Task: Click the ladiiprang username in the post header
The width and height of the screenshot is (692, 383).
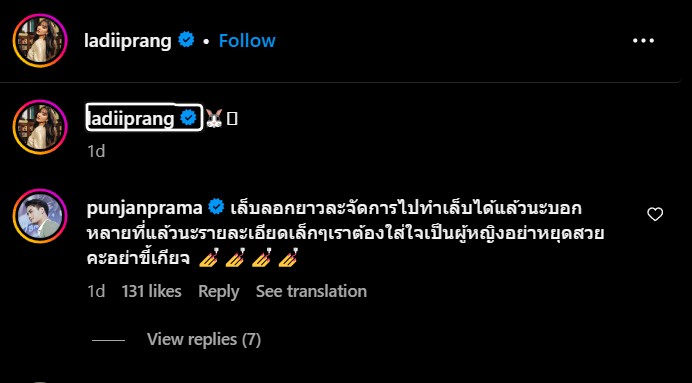Action: coord(128,41)
